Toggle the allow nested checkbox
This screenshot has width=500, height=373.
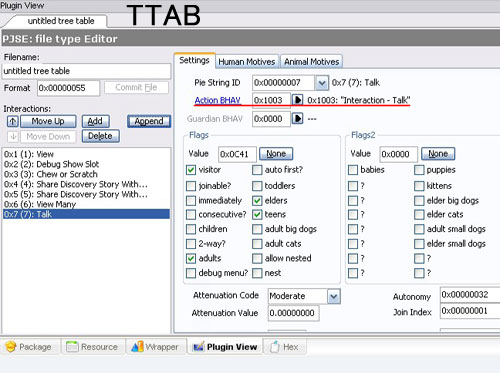click(x=257, y=258)
